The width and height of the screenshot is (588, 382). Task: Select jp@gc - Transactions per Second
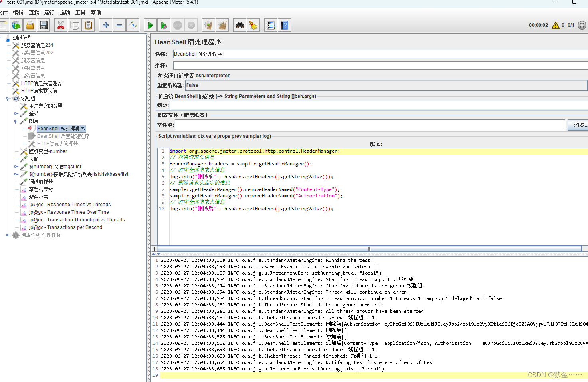(65, 227)
